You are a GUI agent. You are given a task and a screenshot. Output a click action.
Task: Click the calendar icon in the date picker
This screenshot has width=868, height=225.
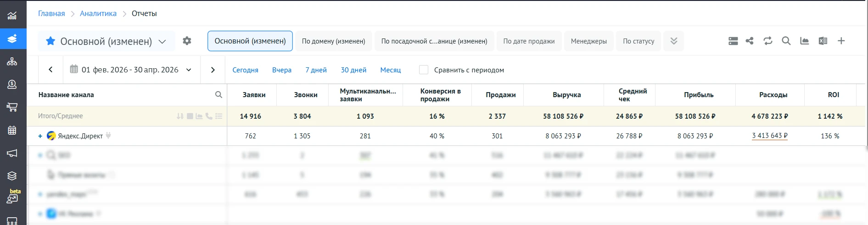click(74, 69)
